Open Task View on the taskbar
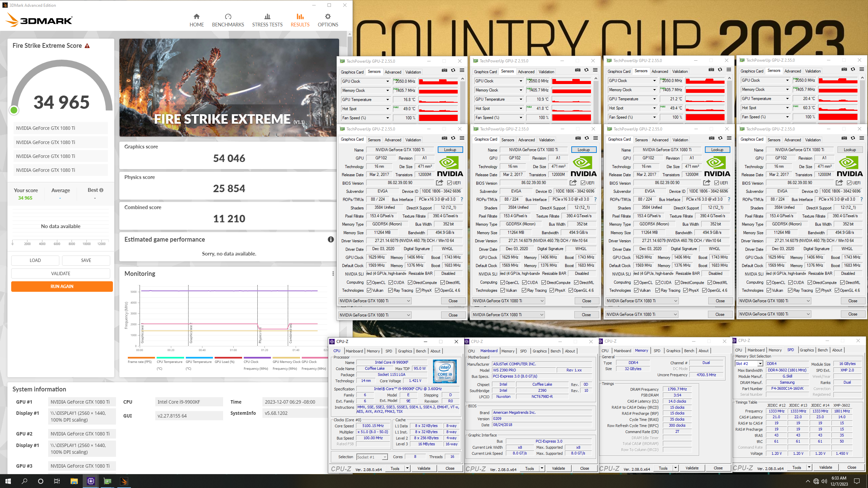 [57, 481]
